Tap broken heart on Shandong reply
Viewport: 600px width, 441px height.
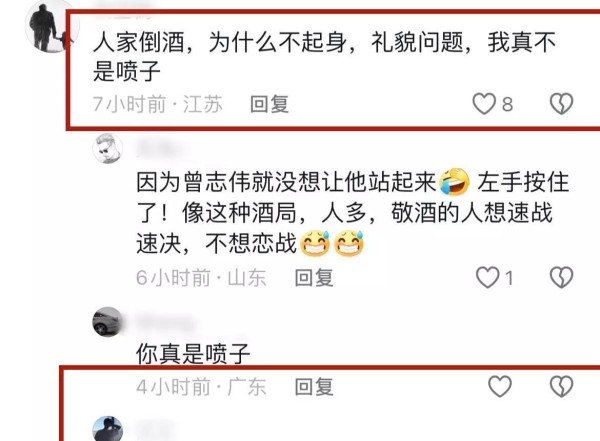click(x=561, y=277)
